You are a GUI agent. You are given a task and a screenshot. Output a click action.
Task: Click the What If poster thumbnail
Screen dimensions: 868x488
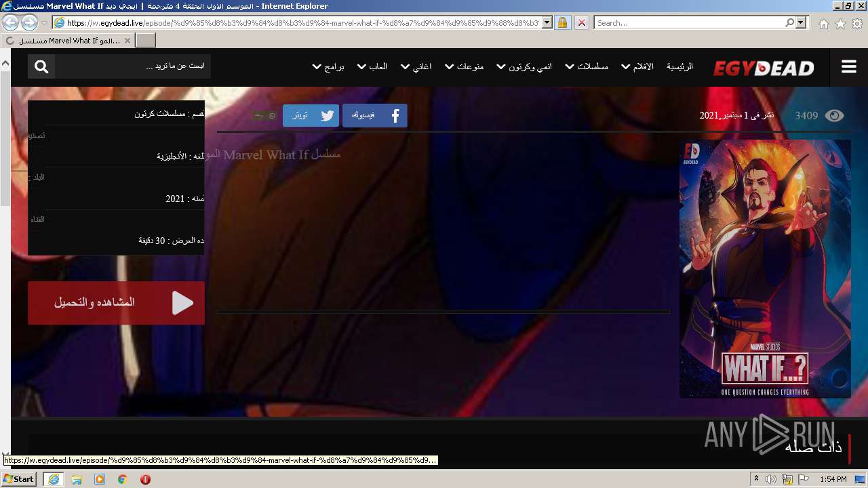coord(765,268)
